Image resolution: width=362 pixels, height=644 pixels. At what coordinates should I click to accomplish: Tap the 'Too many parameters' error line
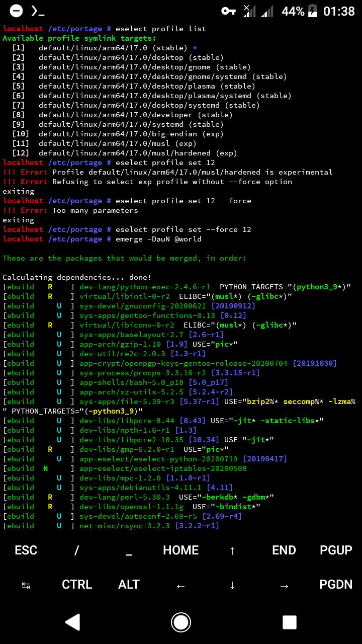(70, 210)
